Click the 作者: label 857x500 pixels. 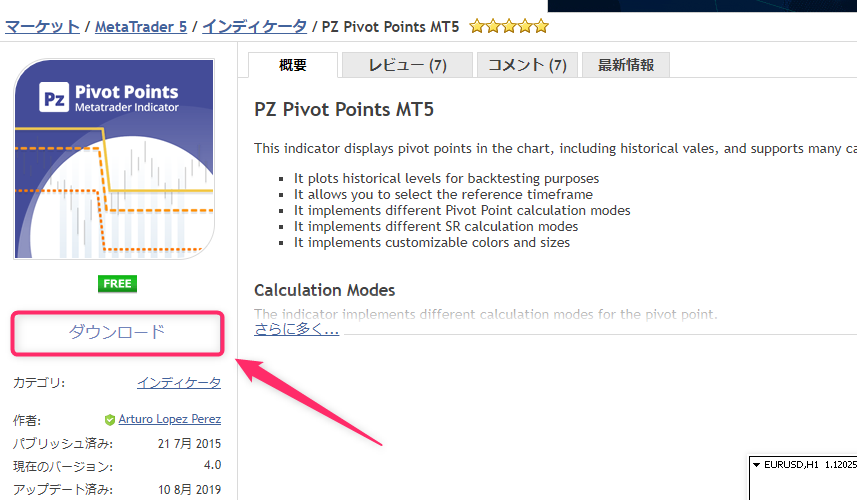coord(27,420)
